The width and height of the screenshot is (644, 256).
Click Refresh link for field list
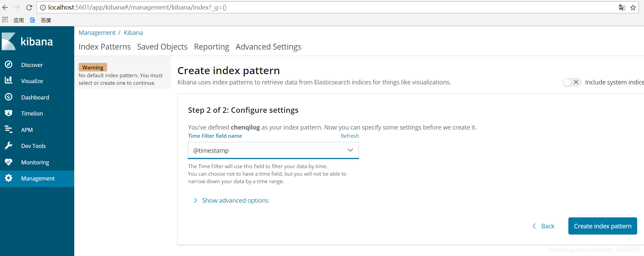350,136
